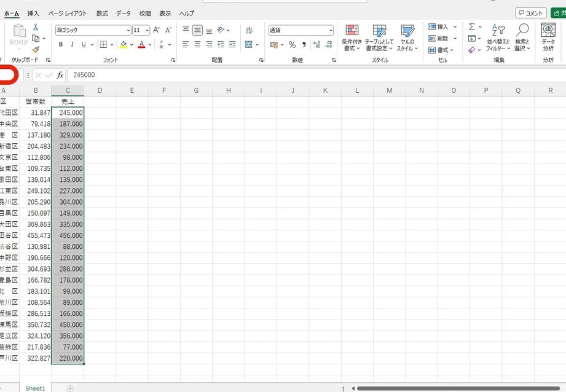Open the Insert Function fx dialog

tap(60, 75)
